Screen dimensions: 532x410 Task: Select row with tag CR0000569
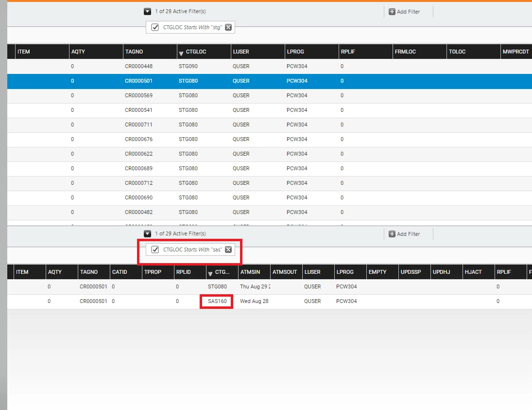click(269, 95)
